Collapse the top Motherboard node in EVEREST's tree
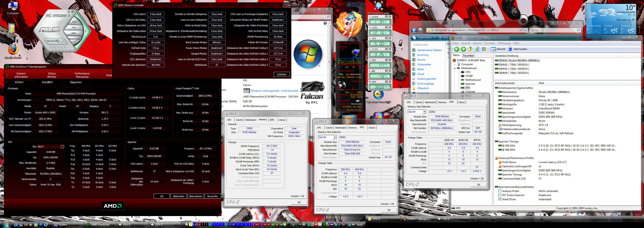This screenshot has height=228, width=644. pyautogui.click(x=455, y=68)
